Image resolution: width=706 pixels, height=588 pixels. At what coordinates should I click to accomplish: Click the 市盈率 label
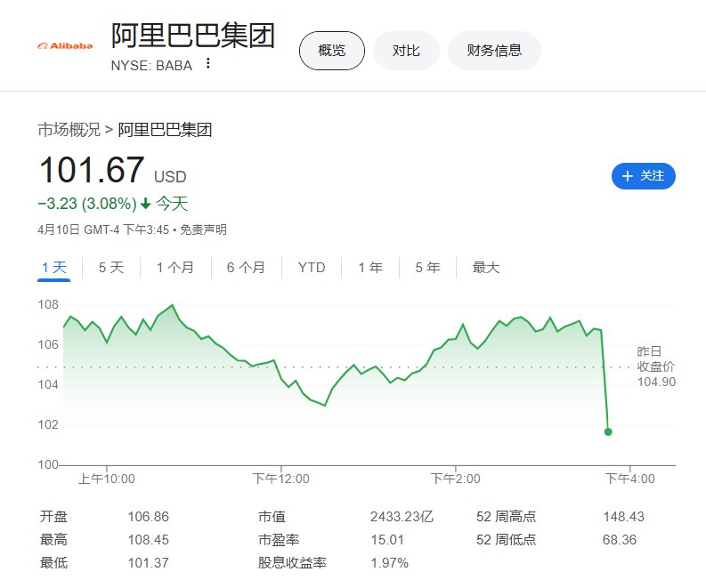(x=279, y=539)
